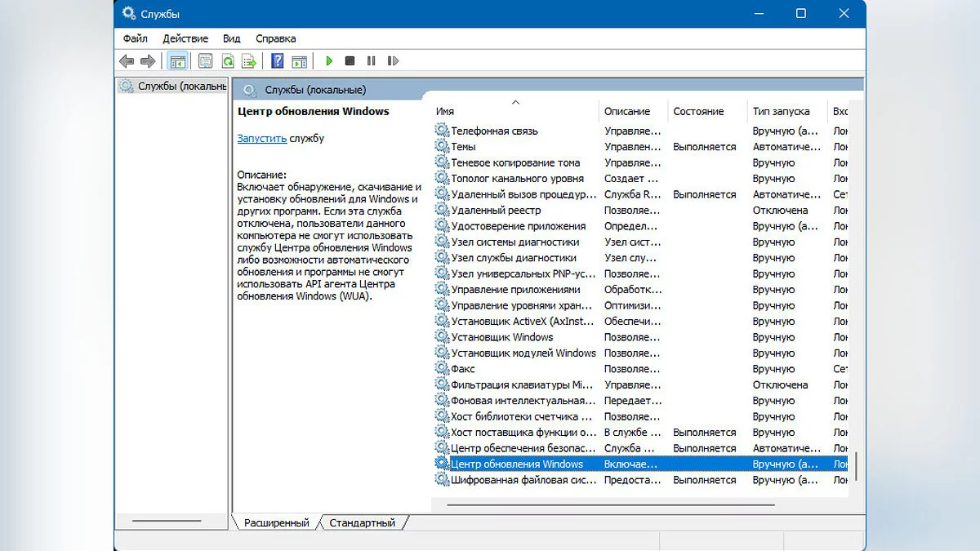
Task: Click the Refresh toolbar icon
Action: tap(228, 61)
